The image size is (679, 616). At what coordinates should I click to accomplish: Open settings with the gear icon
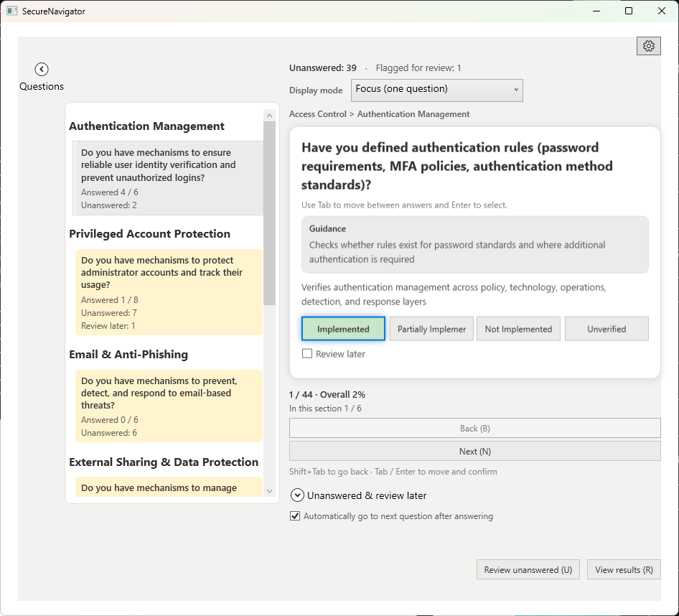point(648,46)
